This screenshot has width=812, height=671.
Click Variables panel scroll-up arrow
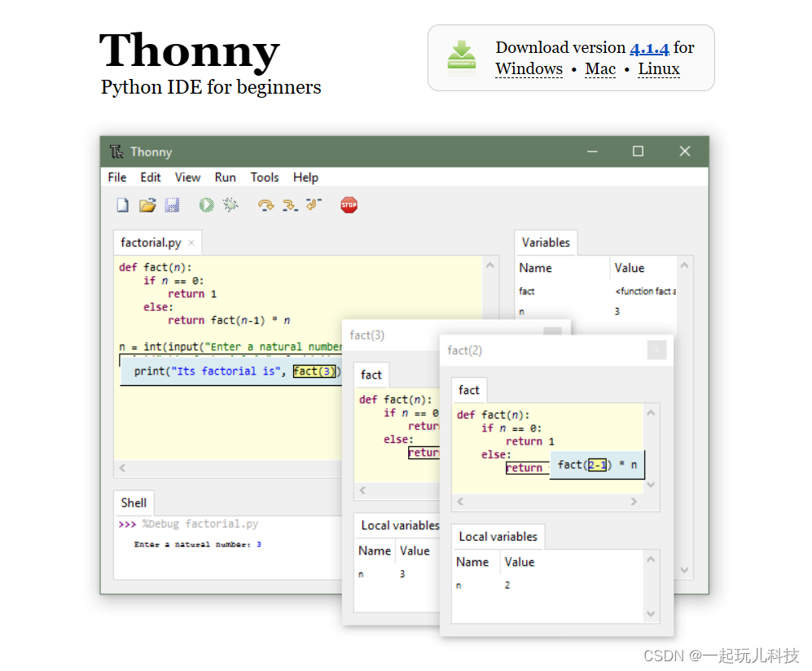[x=684, y=265]
